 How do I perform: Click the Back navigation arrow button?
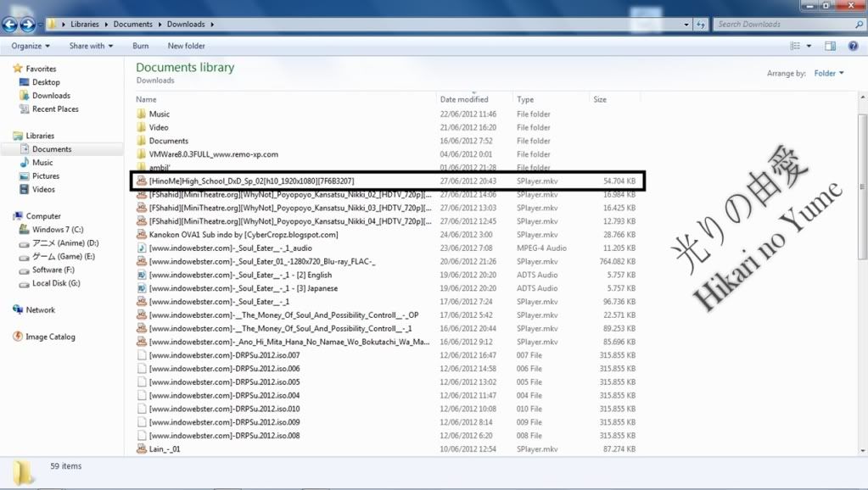[x=11, y=25]
